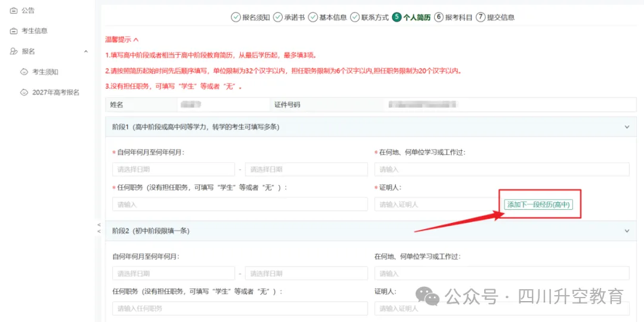Open 阶段1 start date picker

click(x=174, y=169)
